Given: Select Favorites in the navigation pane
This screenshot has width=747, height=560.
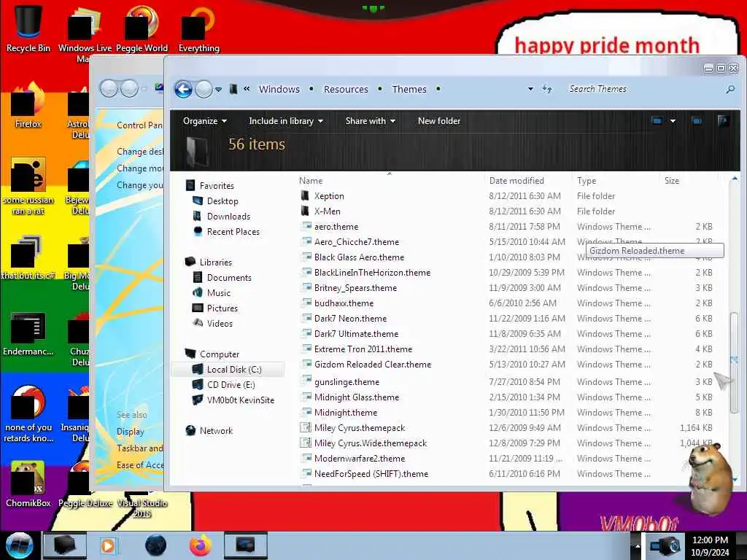Looking at the screenshot, I should [x=217, y=186].
